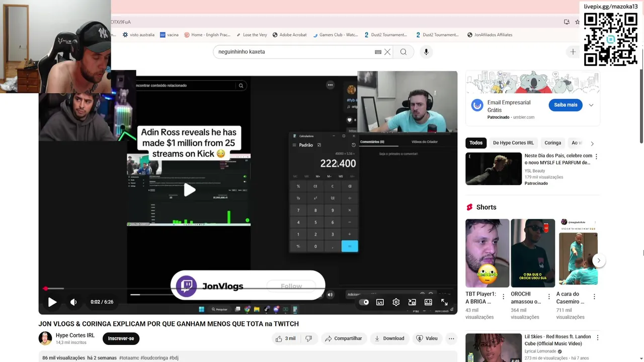Dislike the video
This screenshot has height=362, width=644.
point(309,338)
